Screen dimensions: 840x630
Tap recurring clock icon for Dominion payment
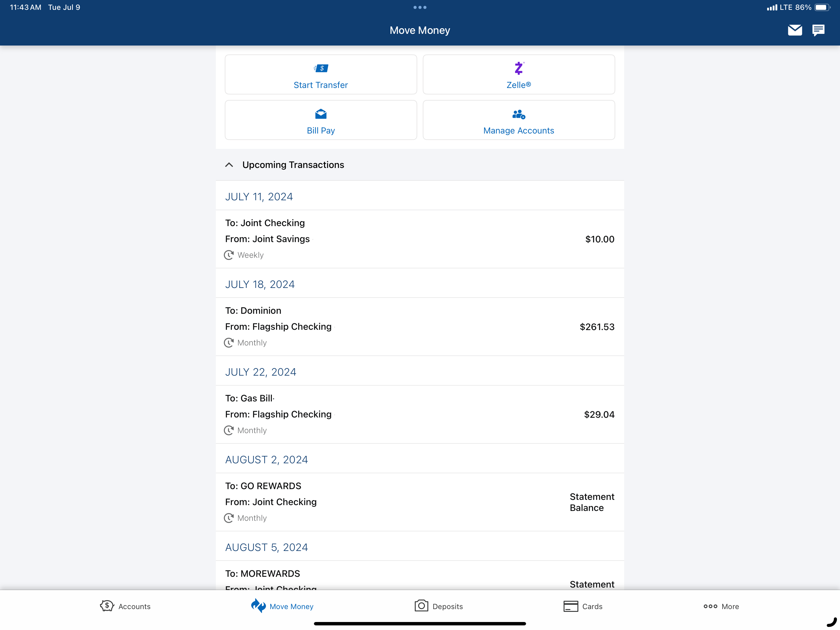pyautogui.click(x=229, y=343)
